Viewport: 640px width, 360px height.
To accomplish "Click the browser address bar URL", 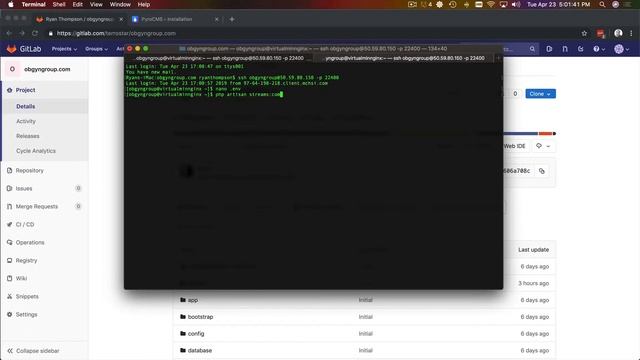I will (116, 33).
